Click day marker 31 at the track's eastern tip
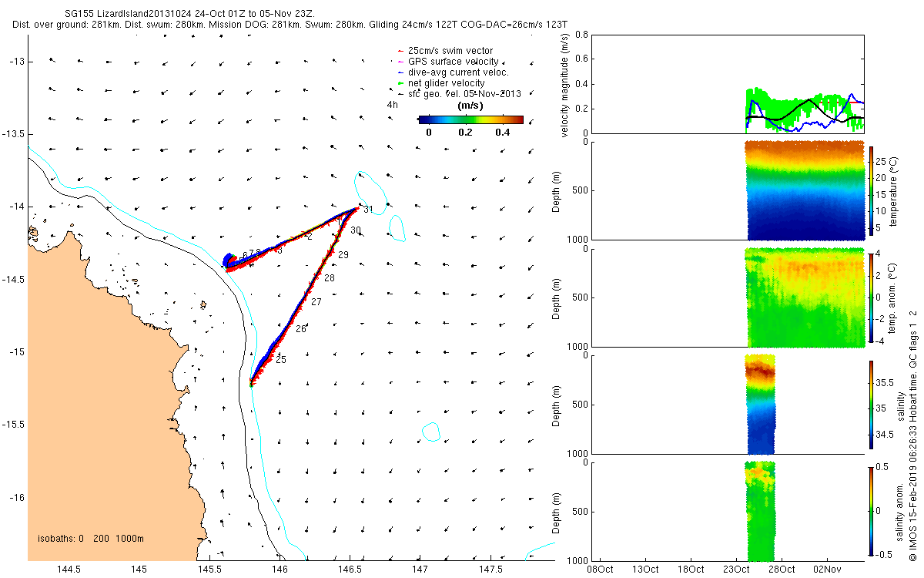 pos(368,210)
